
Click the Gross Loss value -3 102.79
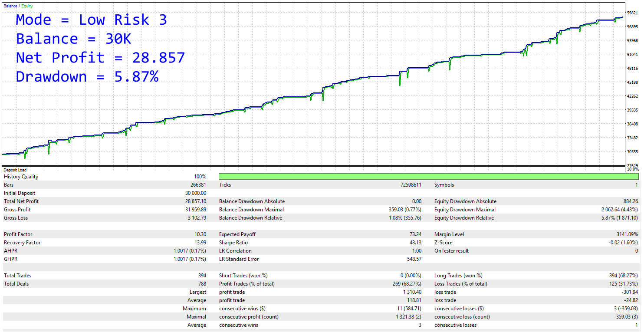195,218
